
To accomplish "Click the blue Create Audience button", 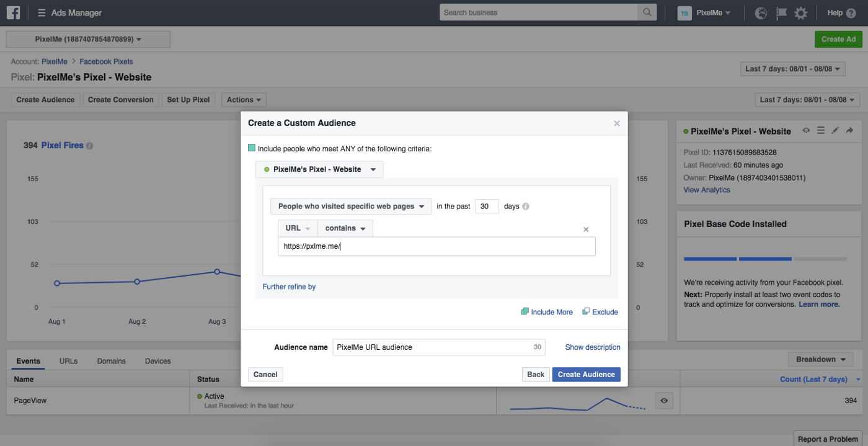I will coord(586,375).
